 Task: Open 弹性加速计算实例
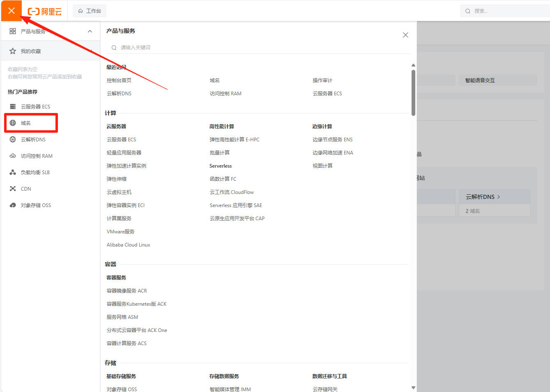coord(127,166)
